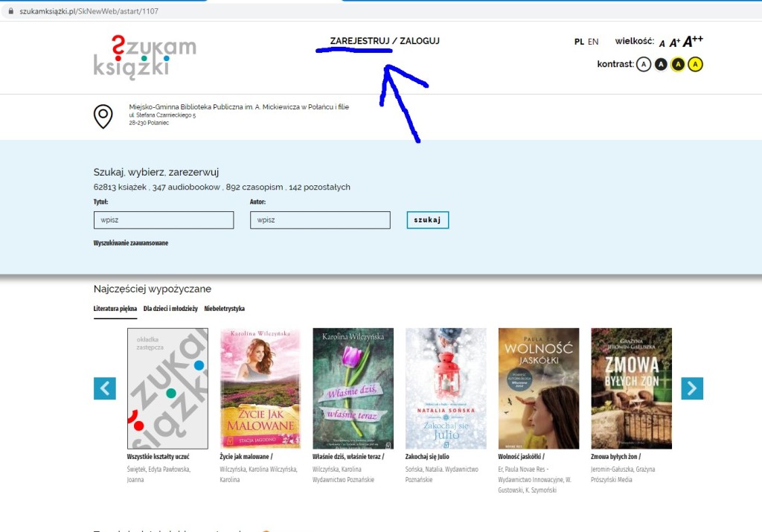The image size is (762, 532).
Task: Show next books with right arrow
Action: [x=692, y=388]
